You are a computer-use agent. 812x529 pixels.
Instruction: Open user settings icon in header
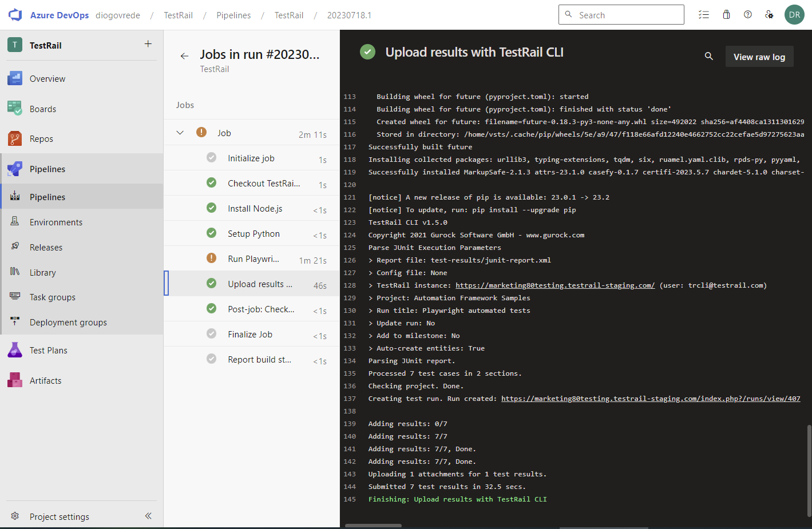(x=769, y=15)
